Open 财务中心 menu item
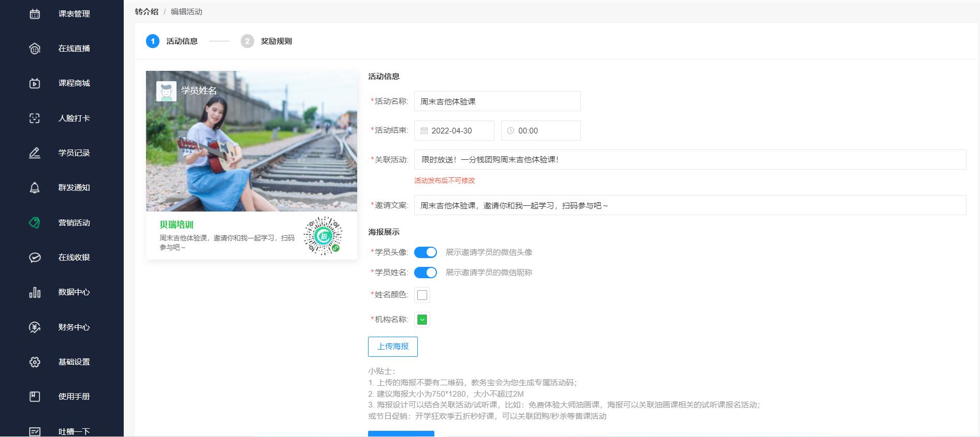 pyautogui.click(x=74, y=327)
